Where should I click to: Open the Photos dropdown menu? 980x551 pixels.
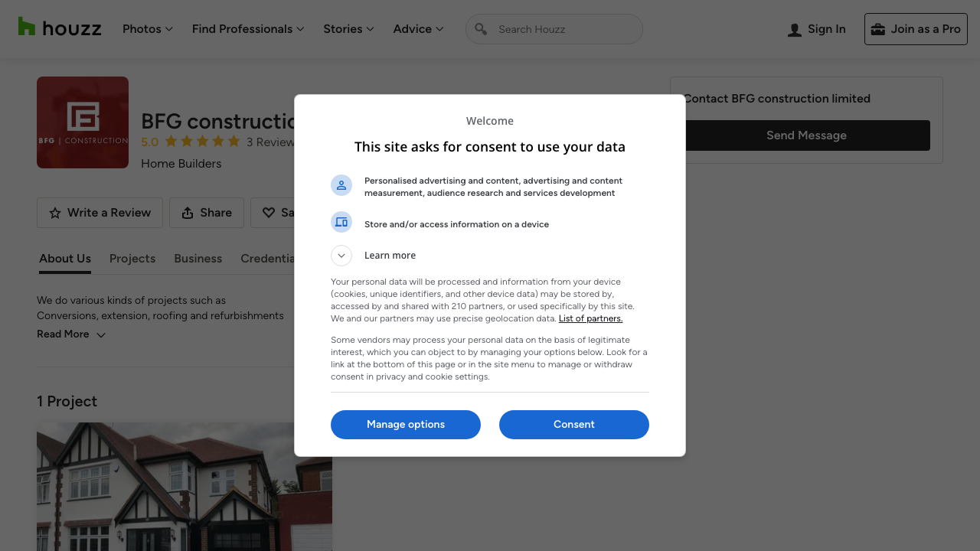[x=148, y=29]
